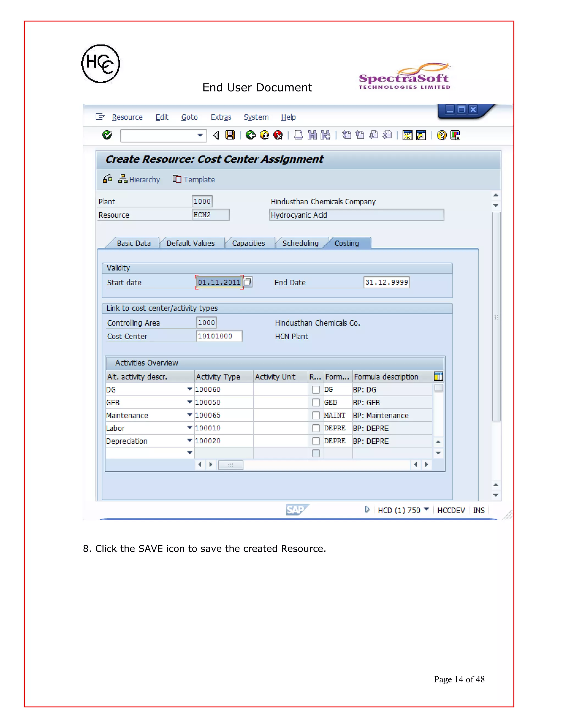Viewport: 563px width, 728px height.
Task: Click the table scroll down arrow
Action: [438, 453]
